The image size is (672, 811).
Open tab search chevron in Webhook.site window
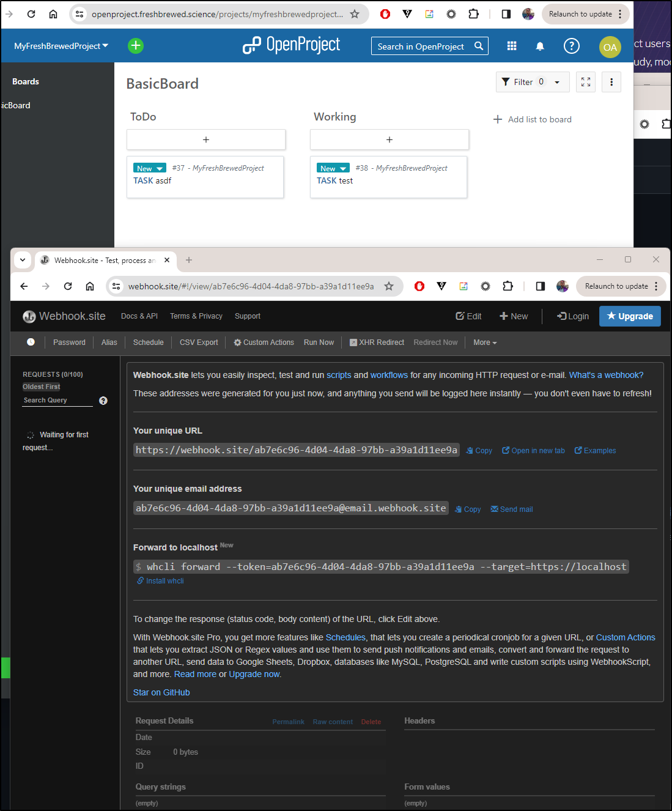click(23, 260)
